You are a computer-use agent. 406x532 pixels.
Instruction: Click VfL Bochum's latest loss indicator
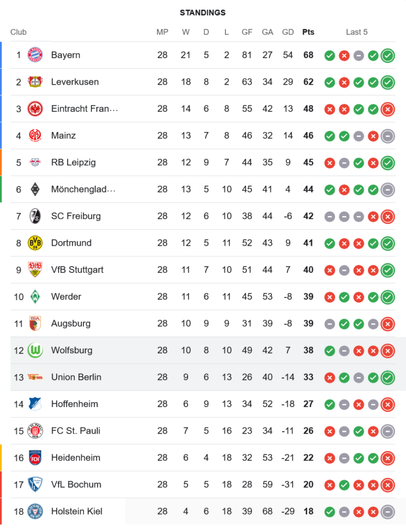tap(388, 485)
